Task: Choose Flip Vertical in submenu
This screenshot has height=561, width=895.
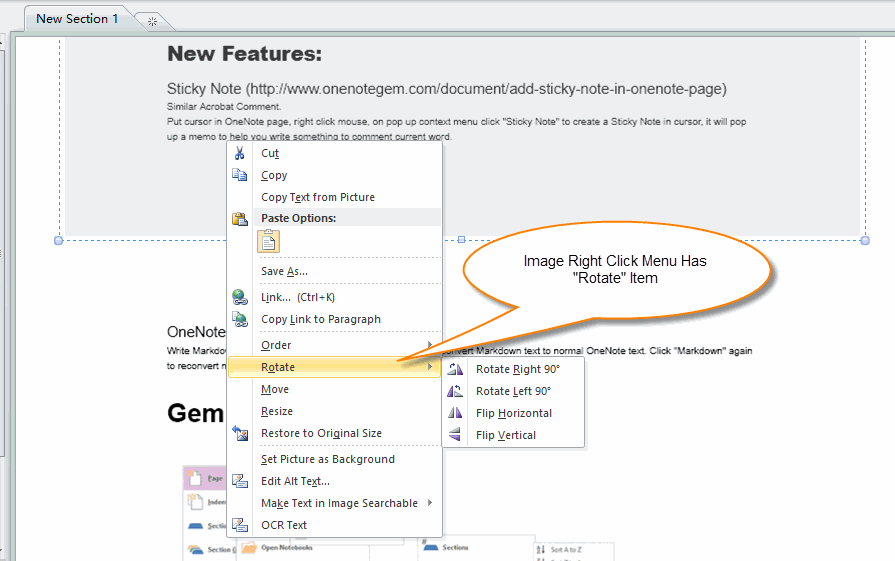Action: [x=513, y=435]
